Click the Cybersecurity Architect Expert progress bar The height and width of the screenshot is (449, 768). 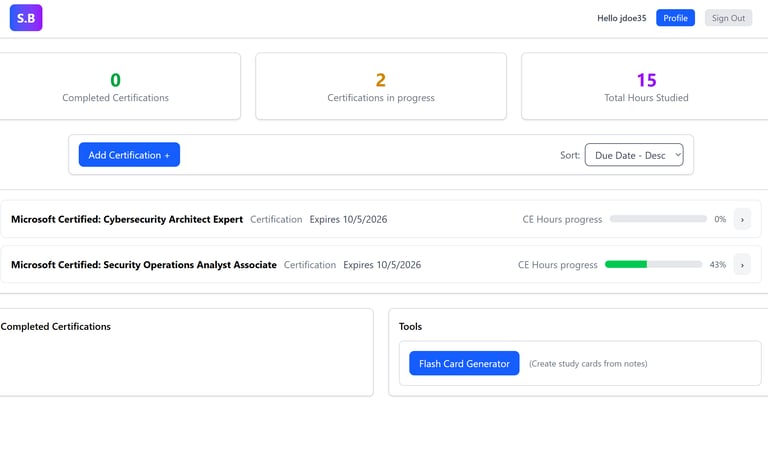click(658, 219)
